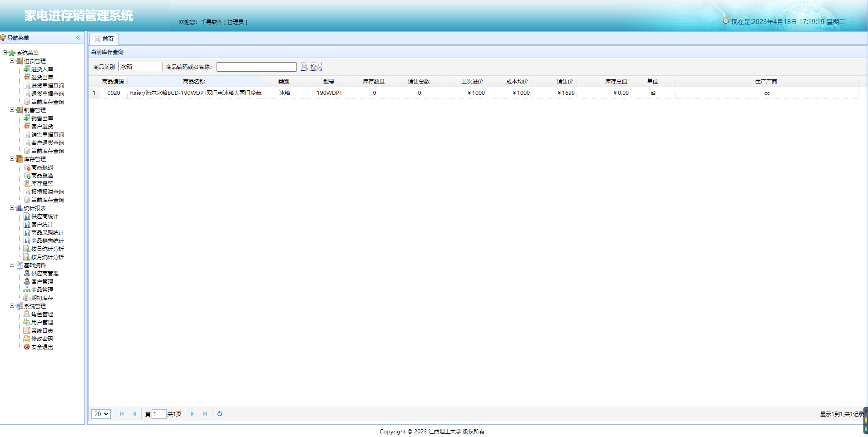This screenshot has height=437, width=868.
Task: Open 客户退货查询 entry
Action: point(48,142)
